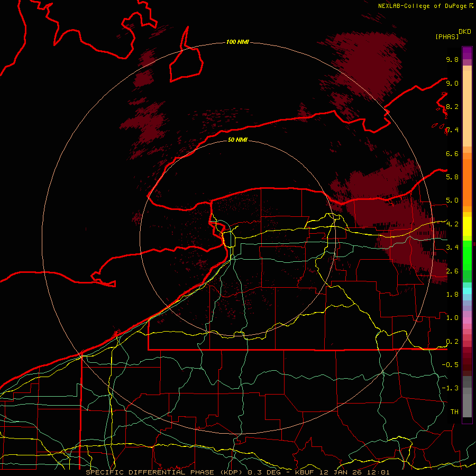Click the cyan segment of the color bar
Screen dimensions: 476x476
[x=467, y=290]
